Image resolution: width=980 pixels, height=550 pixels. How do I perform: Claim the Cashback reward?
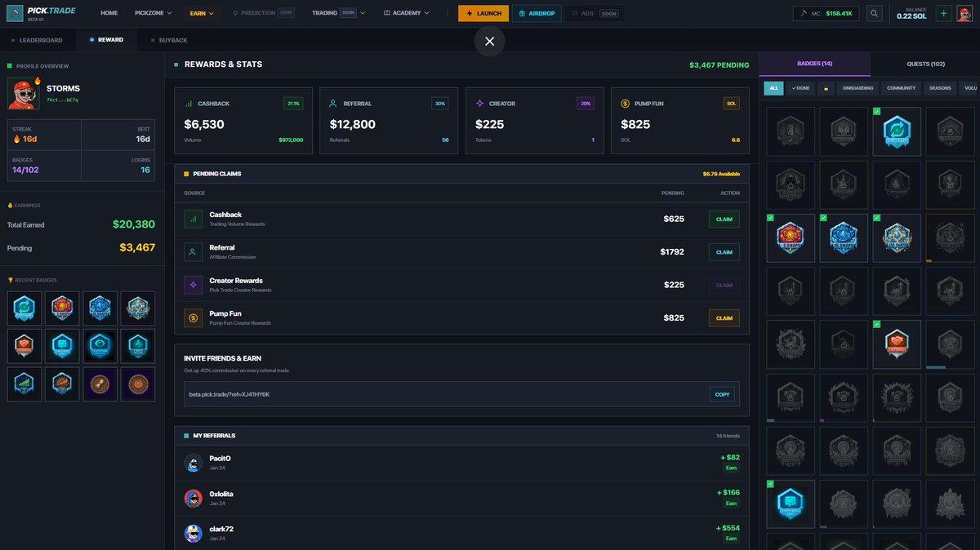(724, 219)
